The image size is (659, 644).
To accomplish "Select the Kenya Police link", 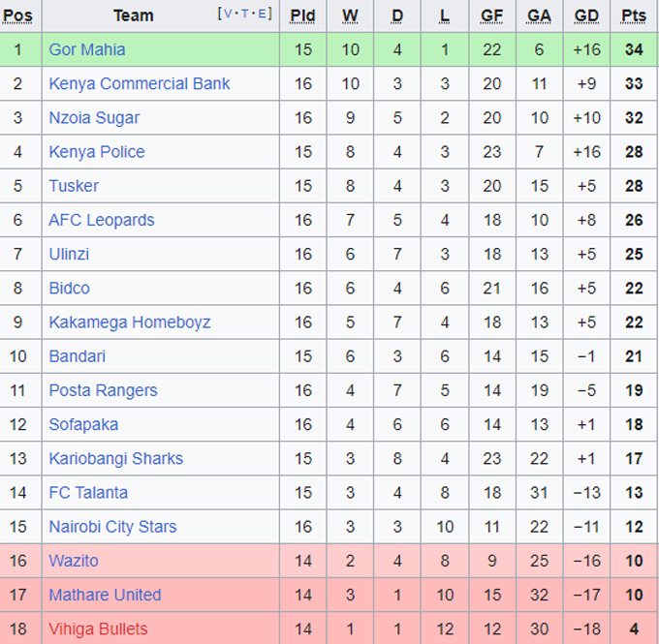I will click(97, 152).
